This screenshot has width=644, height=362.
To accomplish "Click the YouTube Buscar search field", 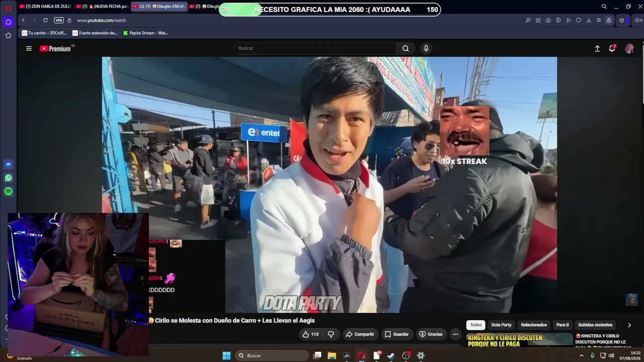I will pos(314,48).
